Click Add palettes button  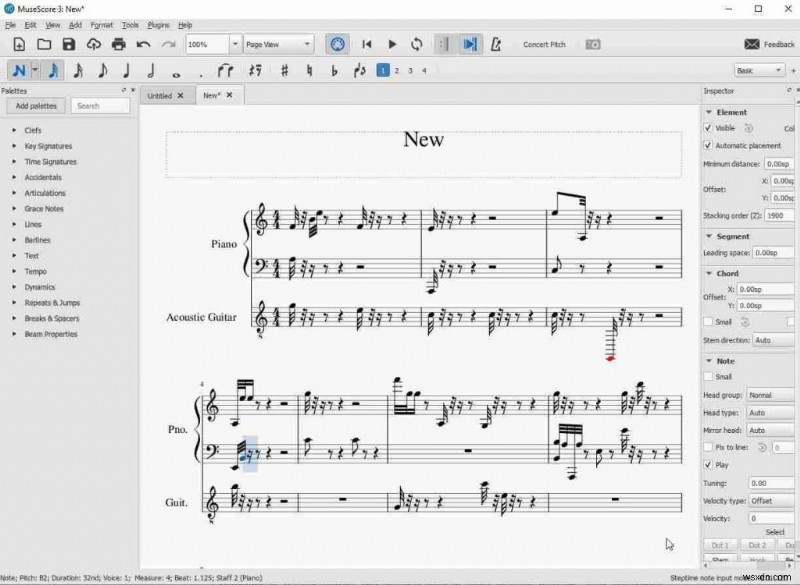click(x=36, y=106)
